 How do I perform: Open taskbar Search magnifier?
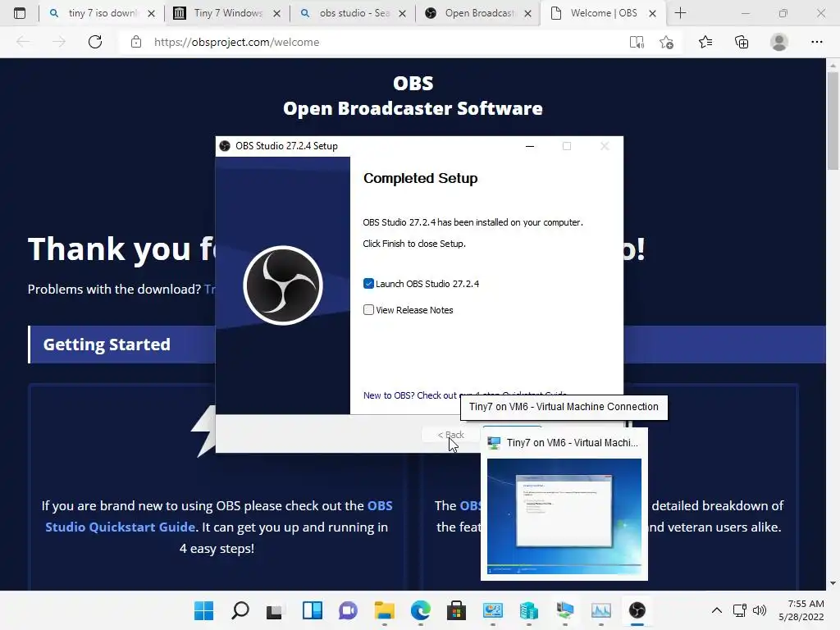point(240,610)
